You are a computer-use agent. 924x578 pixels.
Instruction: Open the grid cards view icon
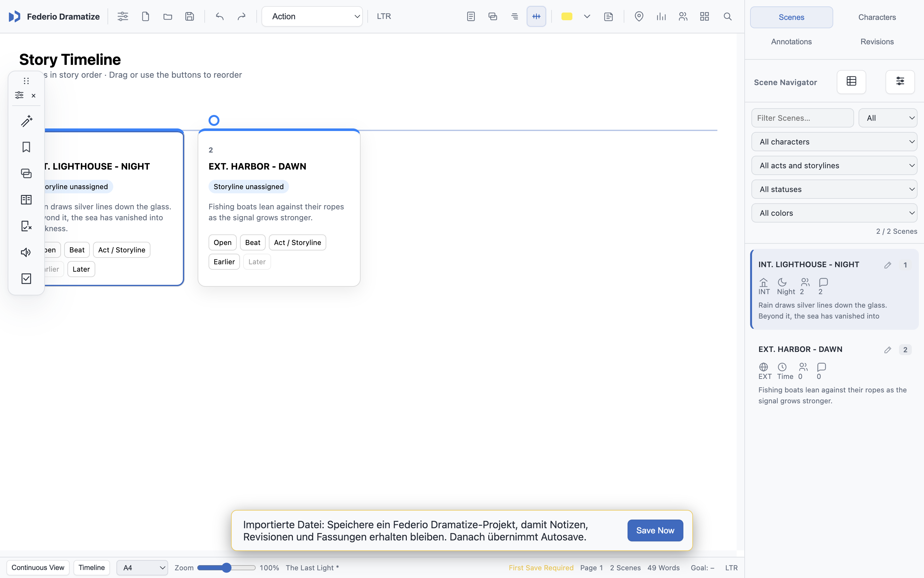705,16
